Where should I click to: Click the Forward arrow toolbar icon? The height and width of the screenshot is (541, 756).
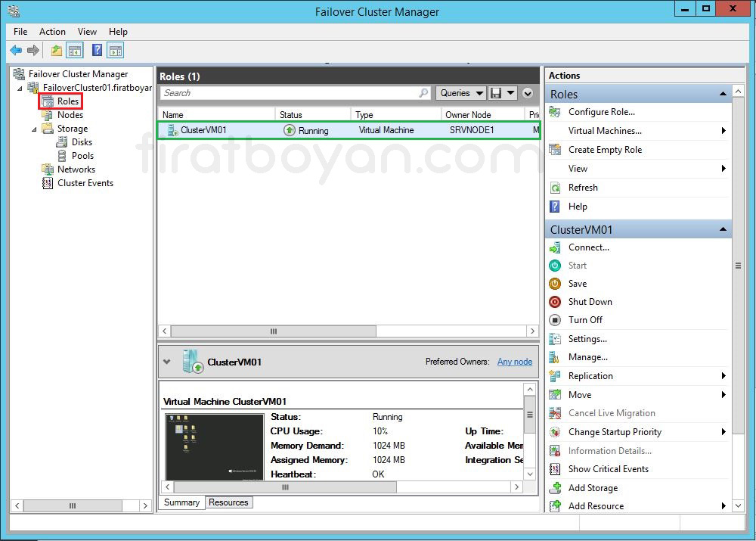[x=33, y=50]
